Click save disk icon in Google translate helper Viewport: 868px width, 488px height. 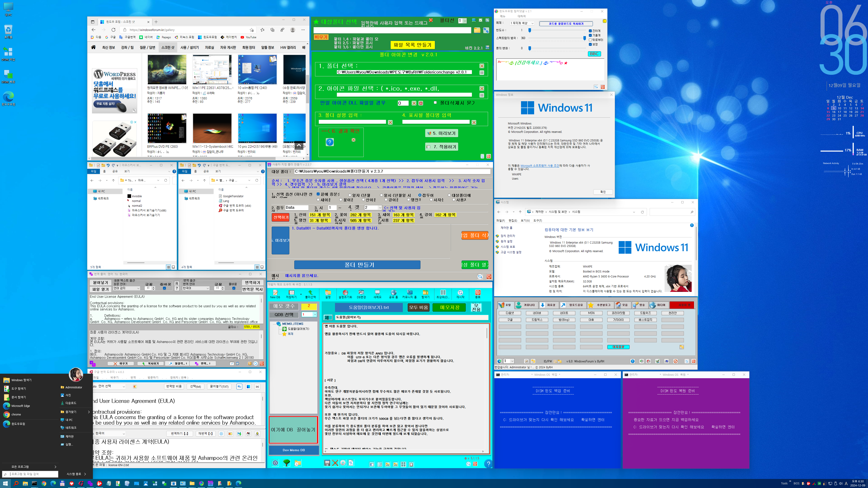239,434
